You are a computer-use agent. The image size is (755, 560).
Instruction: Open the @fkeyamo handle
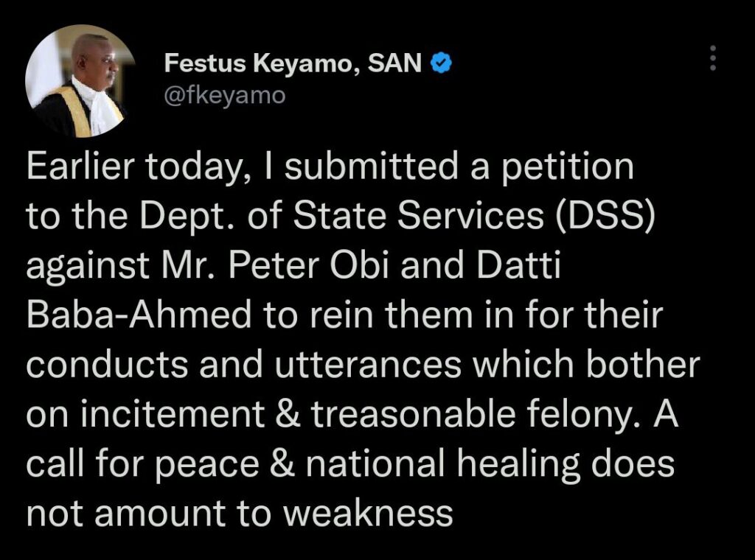(x=224, y=95)
